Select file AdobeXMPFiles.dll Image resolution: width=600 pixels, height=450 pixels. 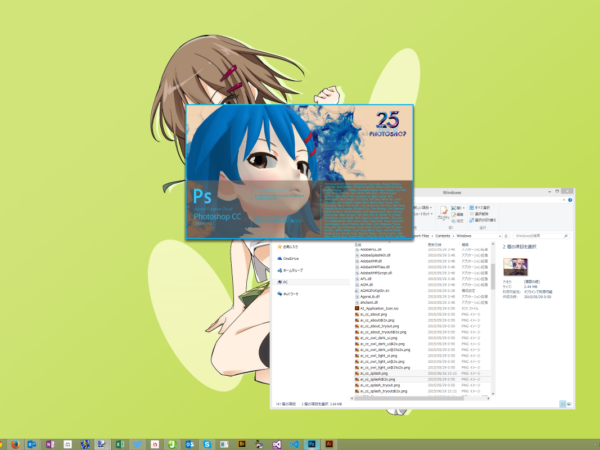[375, 267]
